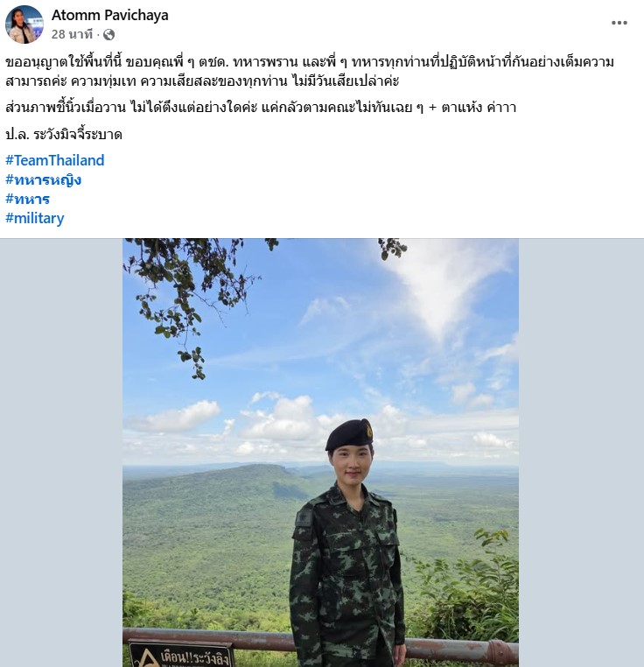Click the gray margin left of the photo
The width and height of the screenshot is (644, 667).
tap(61, 453)
